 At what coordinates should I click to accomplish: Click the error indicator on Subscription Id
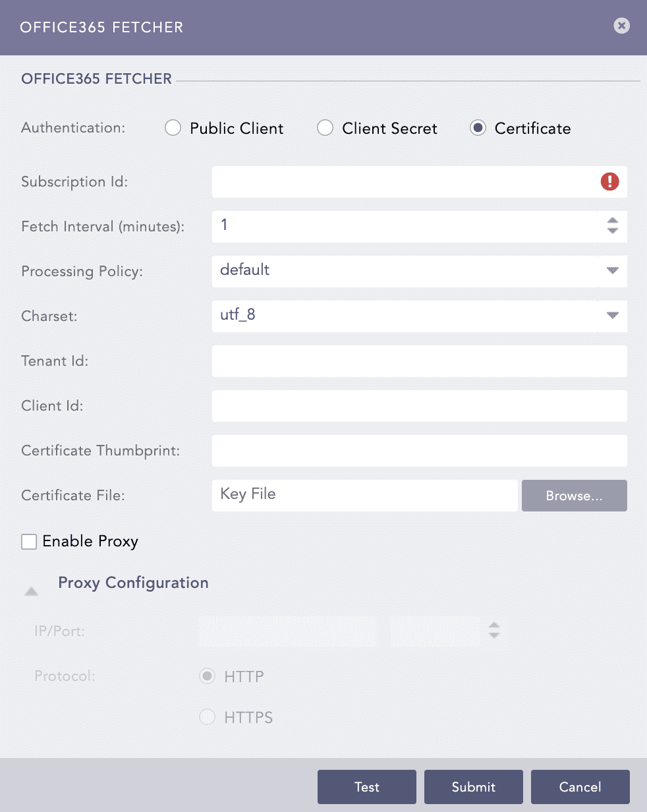[x=609, y=181]
